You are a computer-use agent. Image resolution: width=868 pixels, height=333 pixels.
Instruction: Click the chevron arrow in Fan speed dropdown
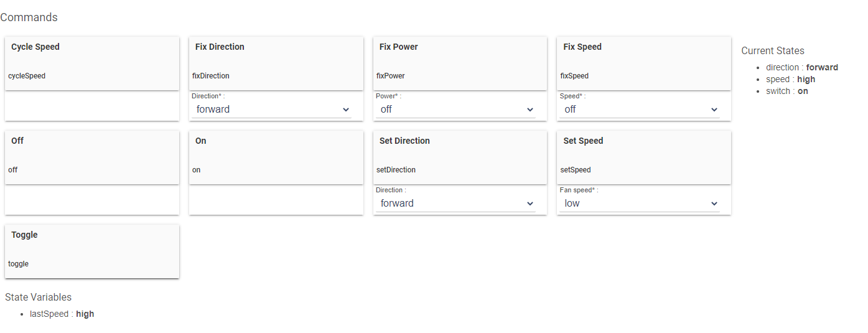click(x=714, y=204)
